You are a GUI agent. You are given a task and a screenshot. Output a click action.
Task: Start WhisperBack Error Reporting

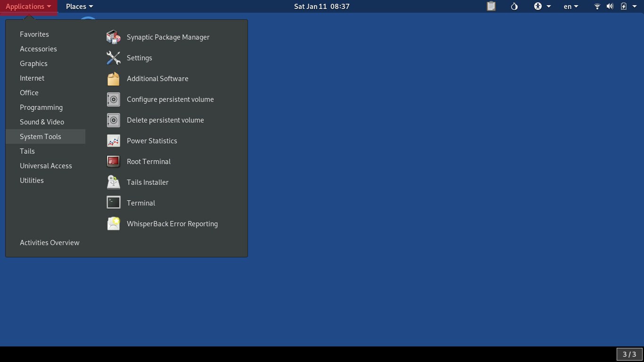point(172,223)
